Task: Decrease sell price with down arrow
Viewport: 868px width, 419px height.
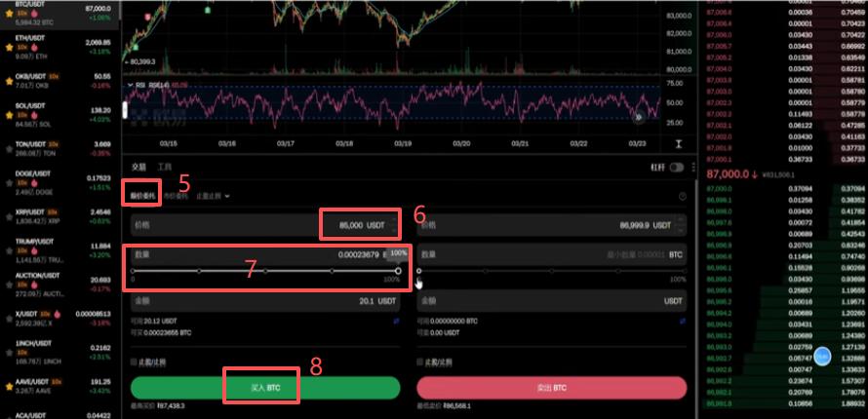Action: (681, 229)
